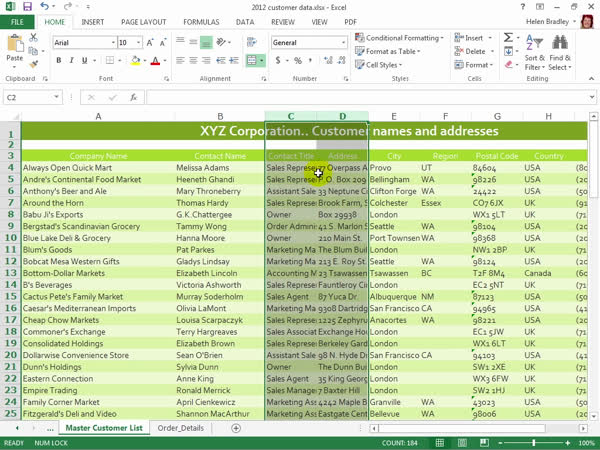Viewport: 600px width, 450px height.
Task: Click the Paste clipboard icon
Action: (x=15, y=44)
